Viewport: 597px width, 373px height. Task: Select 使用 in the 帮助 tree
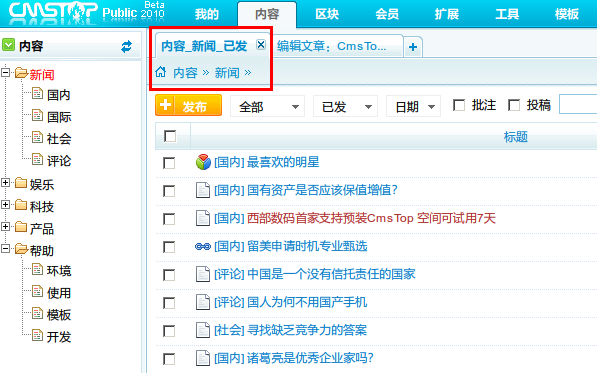(x=59, y=293)
